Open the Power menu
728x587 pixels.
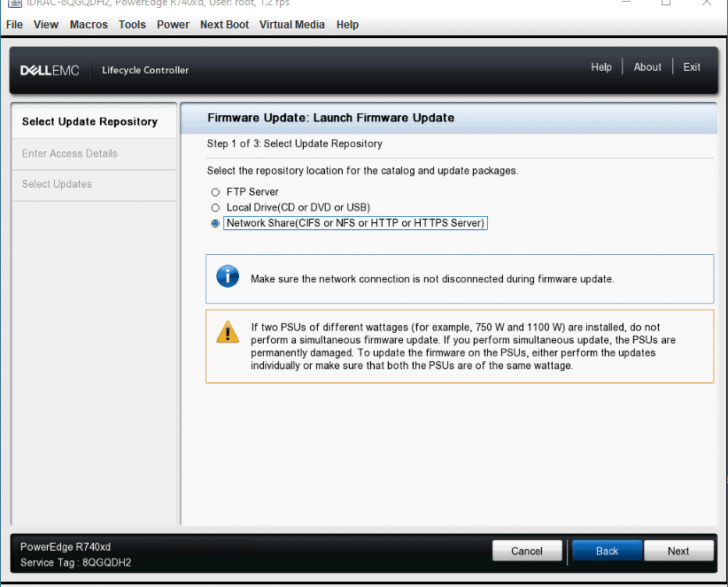[x=173, y=25]
